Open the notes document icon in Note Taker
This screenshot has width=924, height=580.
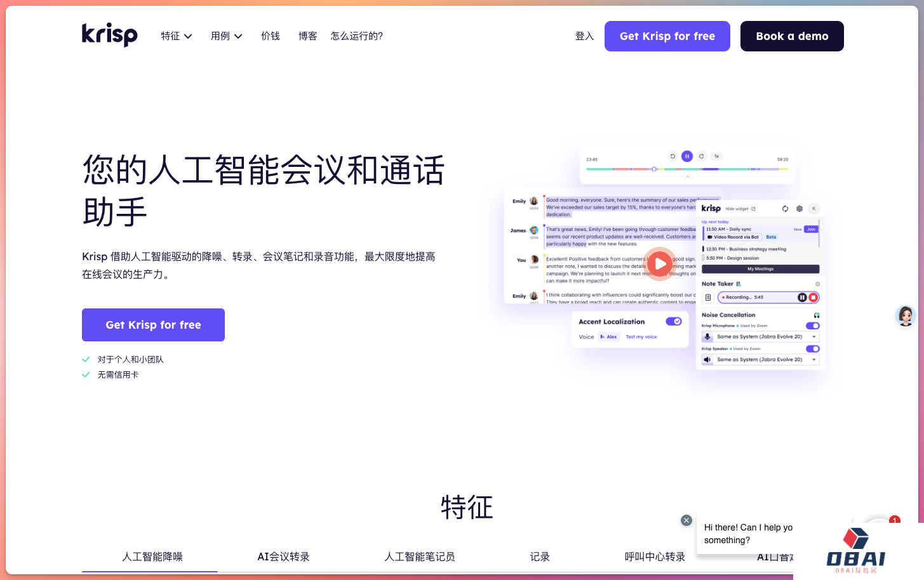(x=708, y=297)
